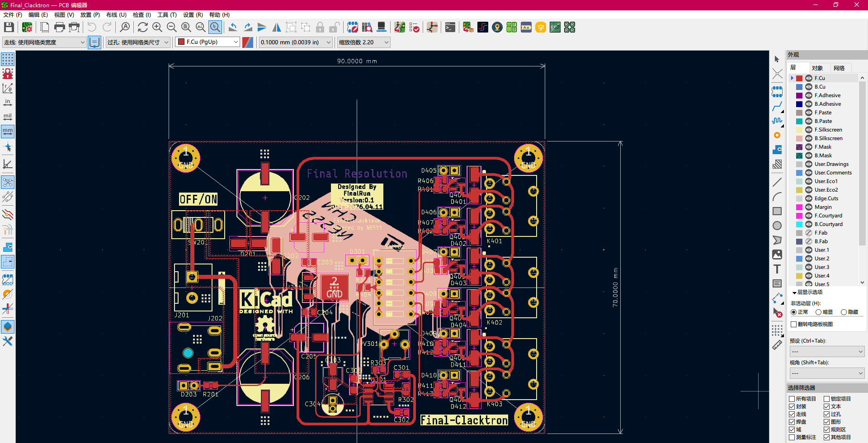The width and height of the screenshot is (868, 443).
Task: Hide the B.Cu layer visibility eye
Action: tap(809, 87)
